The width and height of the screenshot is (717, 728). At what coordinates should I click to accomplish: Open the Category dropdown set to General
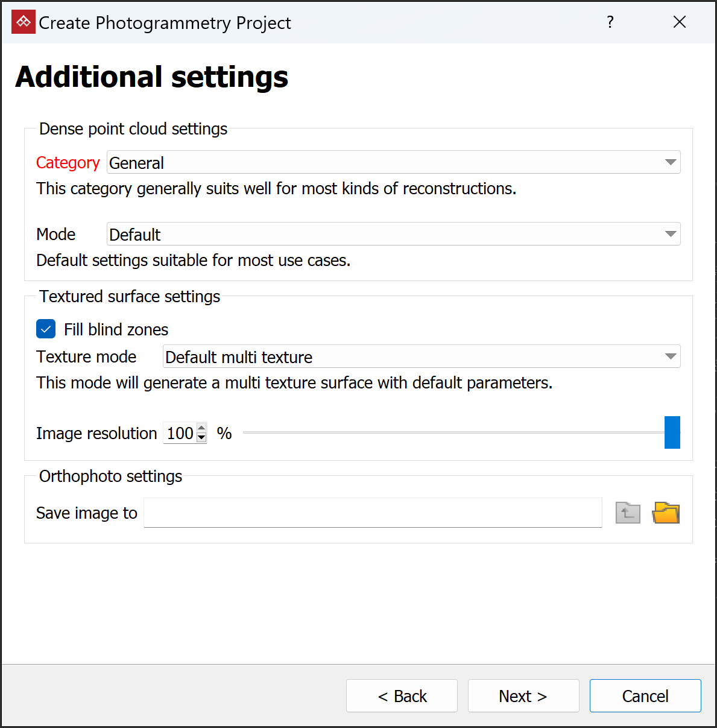point(393,162)
